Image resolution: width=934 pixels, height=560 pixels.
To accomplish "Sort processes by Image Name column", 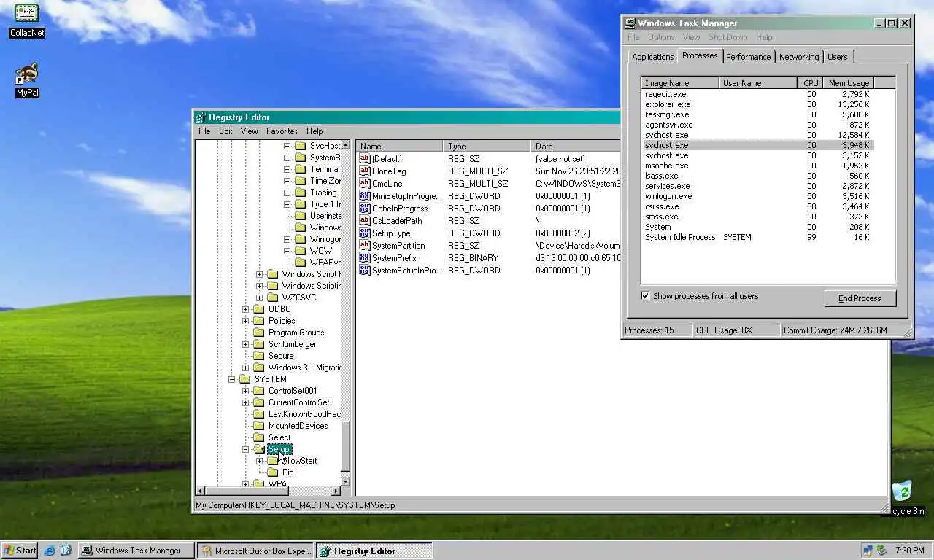I will (x=680, y=83).
